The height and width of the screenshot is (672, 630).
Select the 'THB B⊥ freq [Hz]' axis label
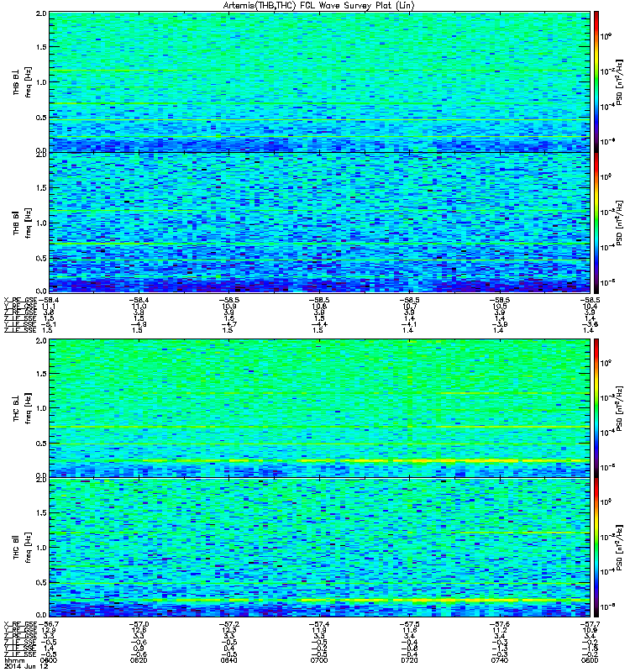[x=23, y=82]
